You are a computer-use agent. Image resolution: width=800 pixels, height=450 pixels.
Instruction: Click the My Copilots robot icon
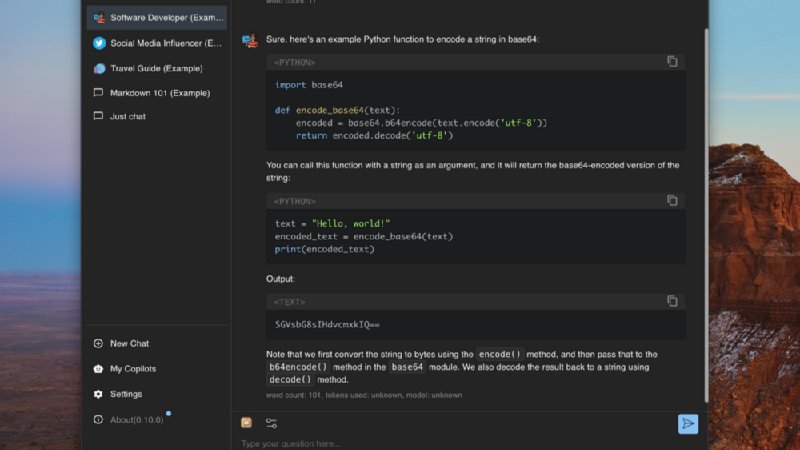pos(98,368)
